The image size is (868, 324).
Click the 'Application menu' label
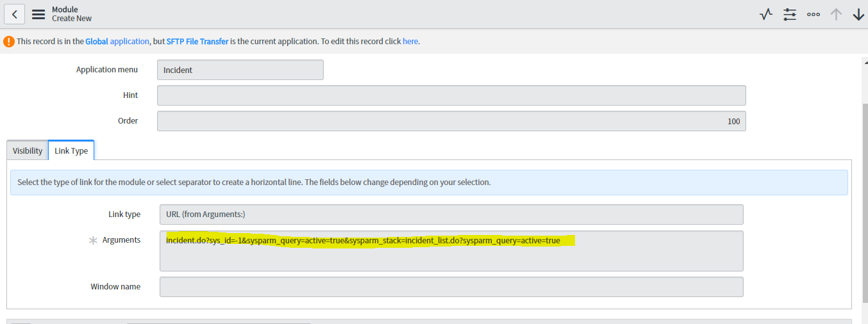(107, 70)
